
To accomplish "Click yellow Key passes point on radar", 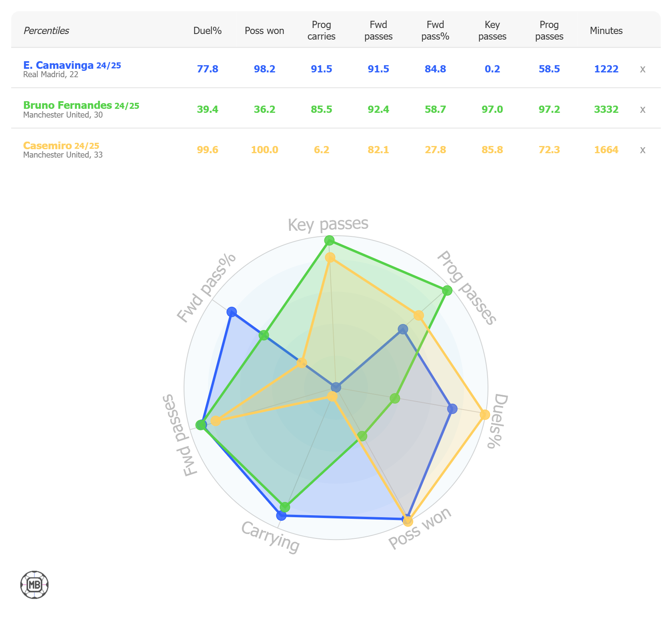I will coord(330,257).
